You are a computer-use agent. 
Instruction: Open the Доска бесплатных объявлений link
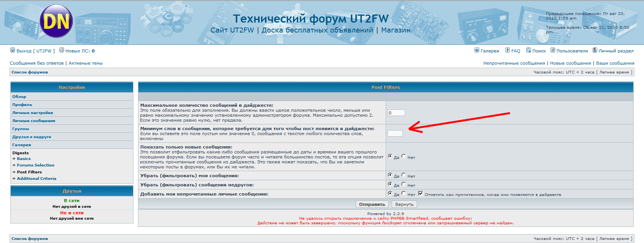317,30
